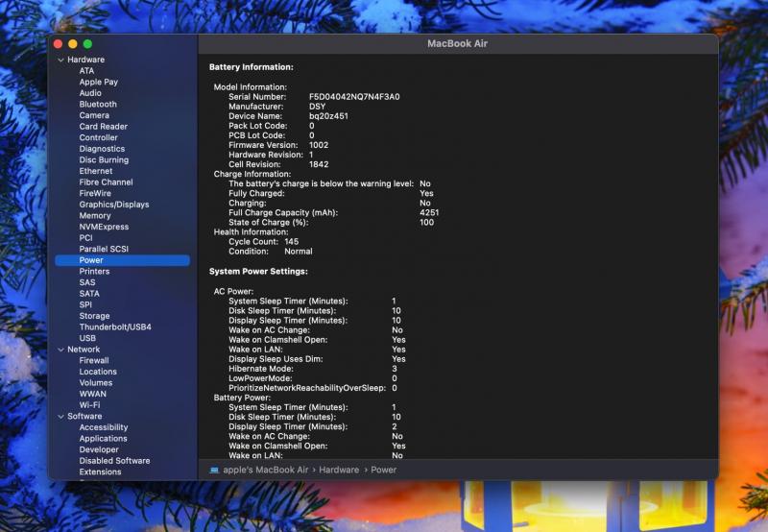Image resolution: width=768 pixels, height=532 pixels.
Task: Select SPI in the sidebar
Action: pyautogui.click(x=85, y=304)
